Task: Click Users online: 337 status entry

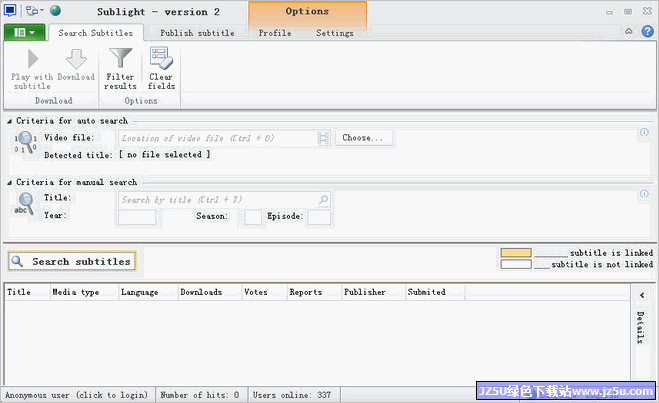Action: coord(292,395)
